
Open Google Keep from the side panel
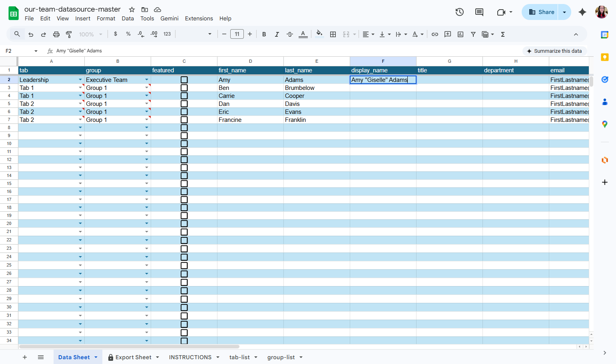tap(605, 57)
